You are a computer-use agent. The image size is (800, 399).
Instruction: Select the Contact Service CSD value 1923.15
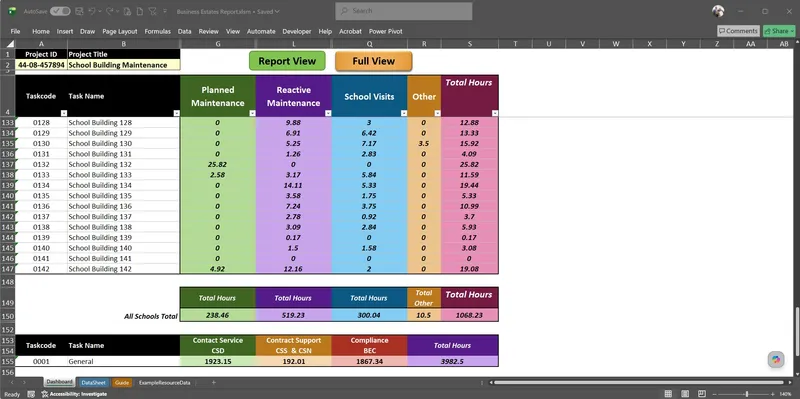[x=218, y=361]
